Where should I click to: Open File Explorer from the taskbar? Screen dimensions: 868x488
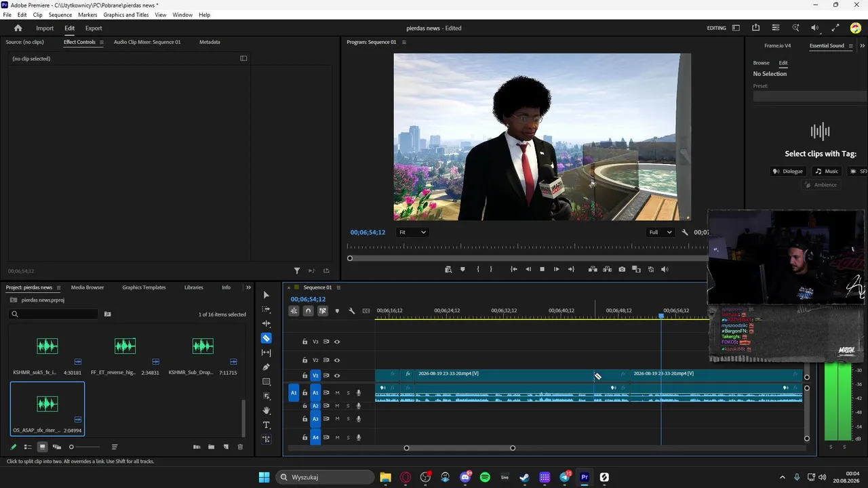385,477
